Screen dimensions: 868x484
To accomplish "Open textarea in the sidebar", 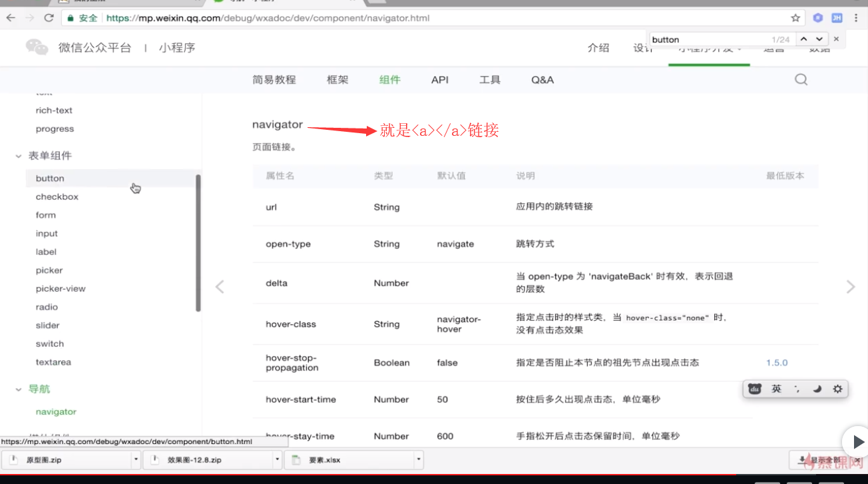I will point(53,362).
